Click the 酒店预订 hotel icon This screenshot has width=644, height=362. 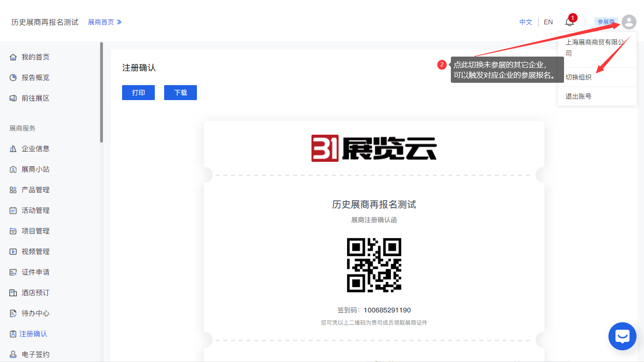pyautogui.click(x=13, y=293)
